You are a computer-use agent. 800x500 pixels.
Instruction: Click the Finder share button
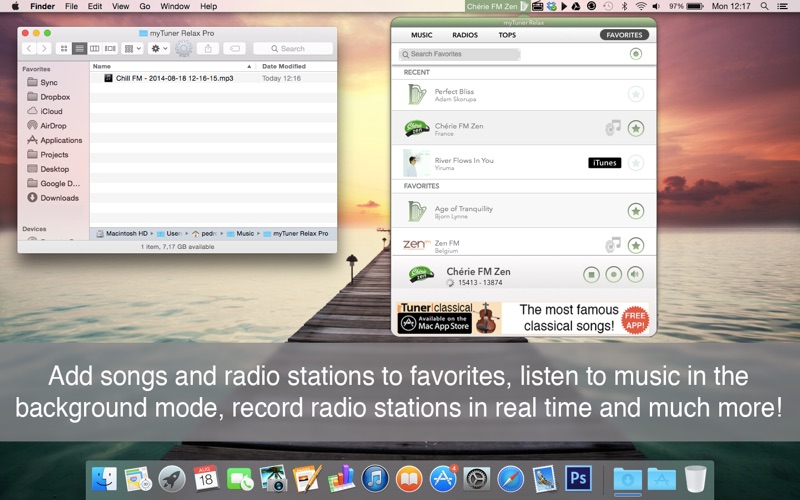pos(208,48)
